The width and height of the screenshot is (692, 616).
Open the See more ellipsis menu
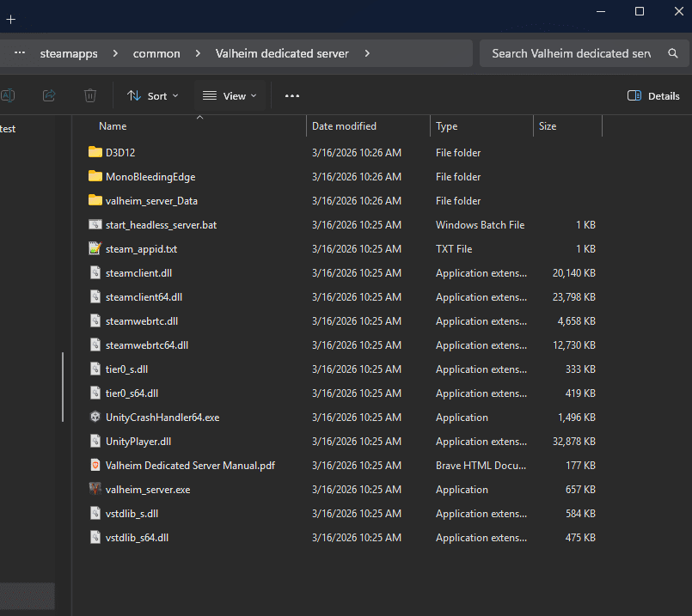[292, 95]
